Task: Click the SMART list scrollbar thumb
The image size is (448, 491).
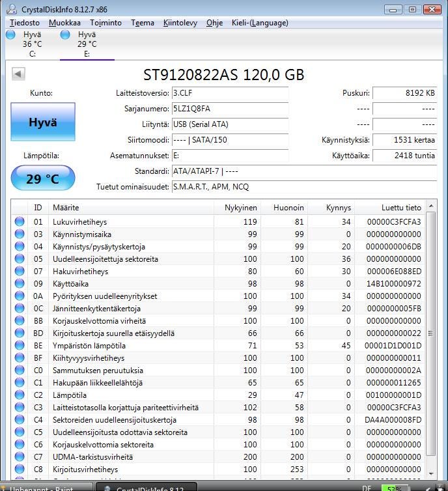Action: point(431,333)
